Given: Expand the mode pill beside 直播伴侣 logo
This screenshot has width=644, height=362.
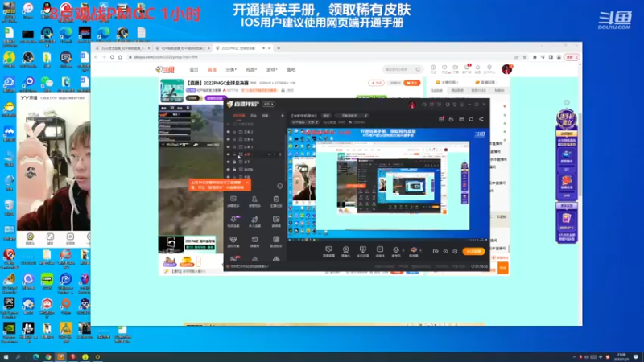Looking at the screenshot, I should (268, 105).
